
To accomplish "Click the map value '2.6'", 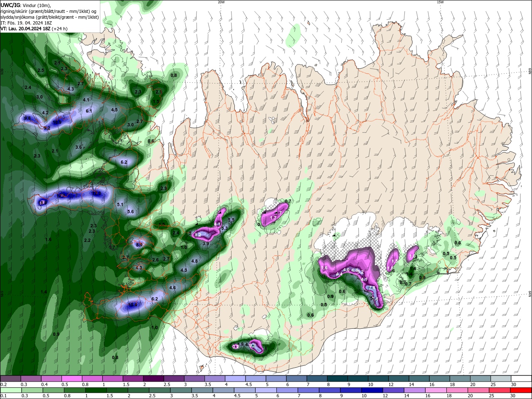I will [x=155, y=260].
